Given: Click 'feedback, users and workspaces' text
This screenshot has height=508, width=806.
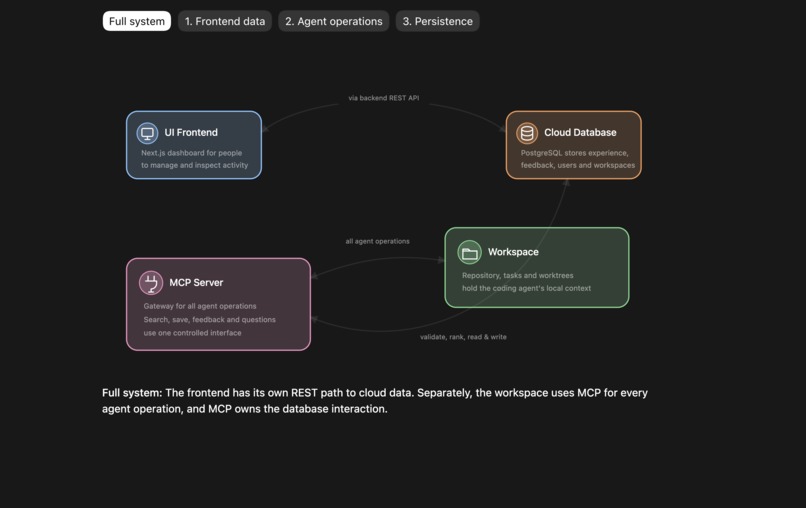Looking at the screenshot, I should 578,165.
